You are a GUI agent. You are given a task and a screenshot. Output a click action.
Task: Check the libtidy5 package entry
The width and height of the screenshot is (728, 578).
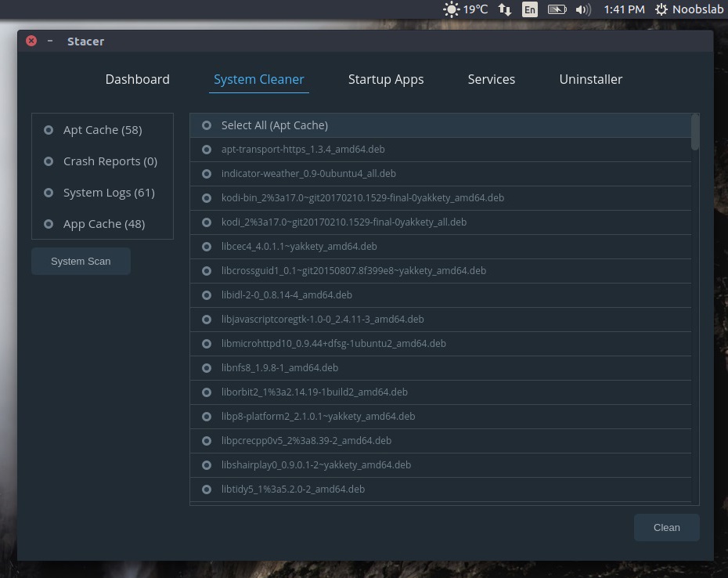207,489
